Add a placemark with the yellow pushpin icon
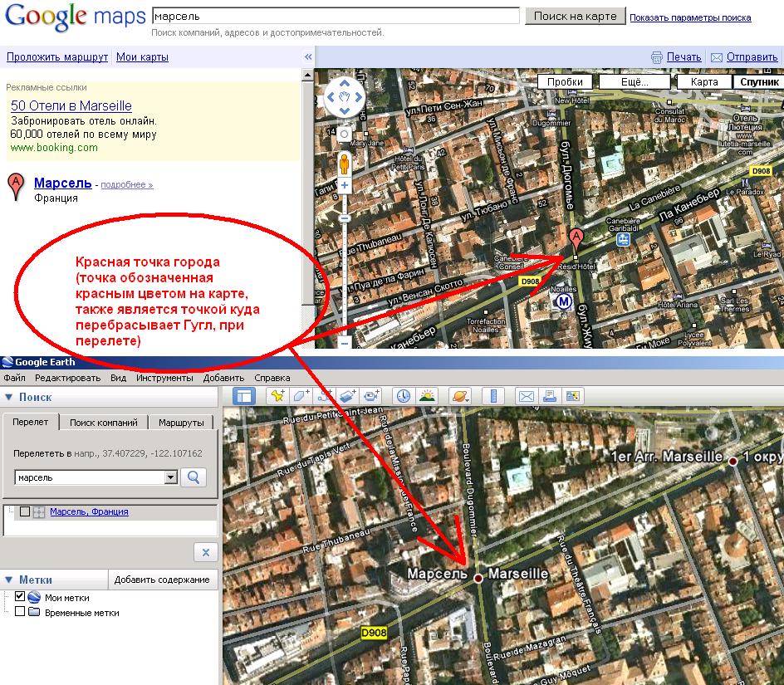Viewport: 784px width, 685px height. point(277,396)
